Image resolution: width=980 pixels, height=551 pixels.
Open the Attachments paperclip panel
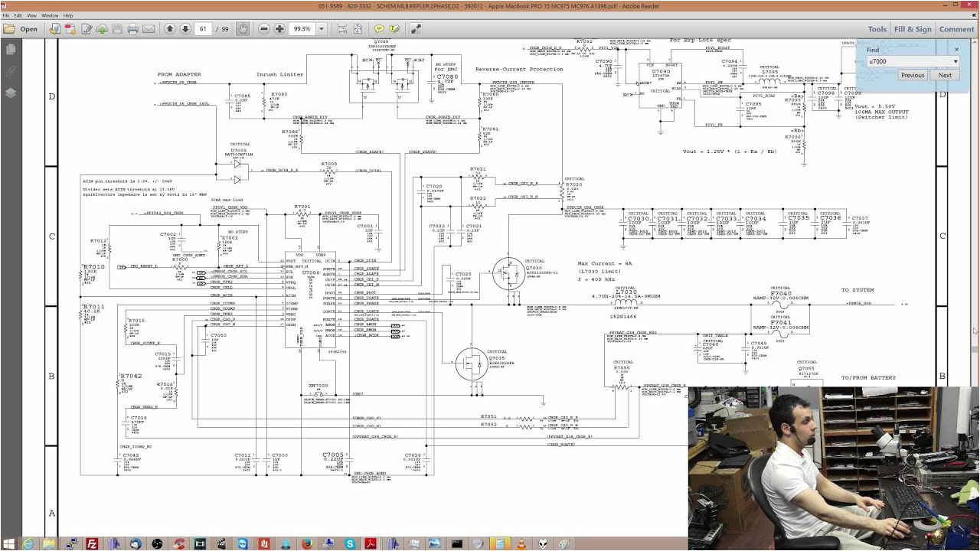coord(10,71)
